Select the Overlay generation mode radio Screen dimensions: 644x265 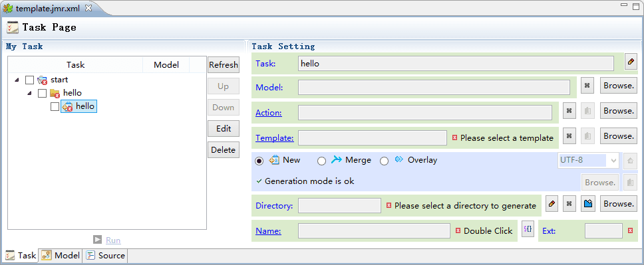(x=384, y=161)
